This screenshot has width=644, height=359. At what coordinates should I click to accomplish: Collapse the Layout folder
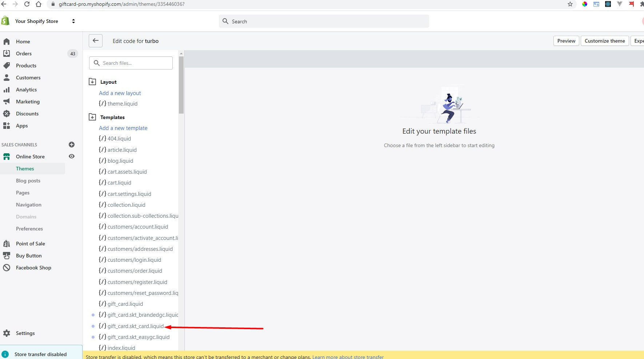pos(92,82)
